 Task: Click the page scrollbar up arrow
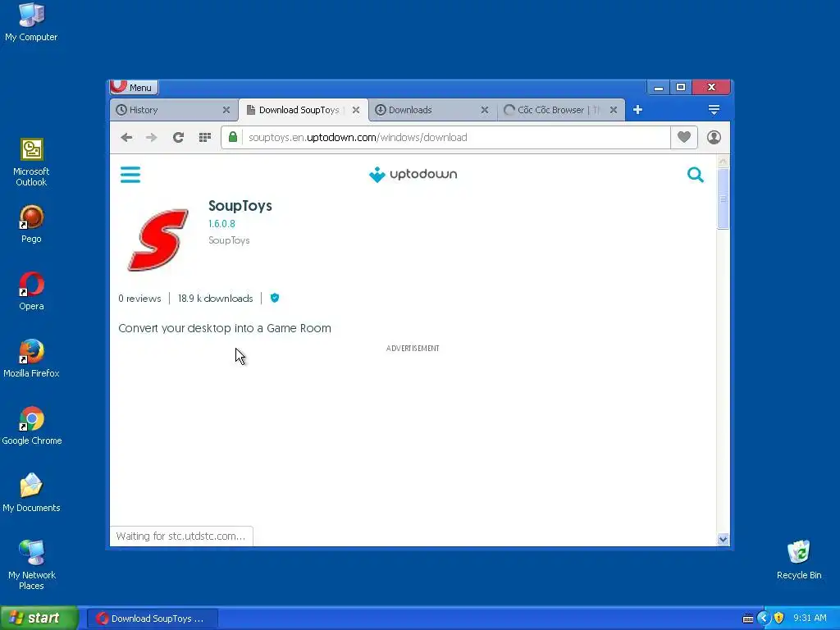pos(723,162)
